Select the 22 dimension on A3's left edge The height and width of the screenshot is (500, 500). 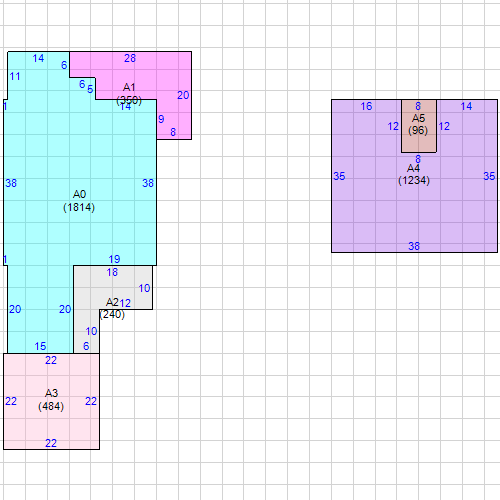pos(11,401)
